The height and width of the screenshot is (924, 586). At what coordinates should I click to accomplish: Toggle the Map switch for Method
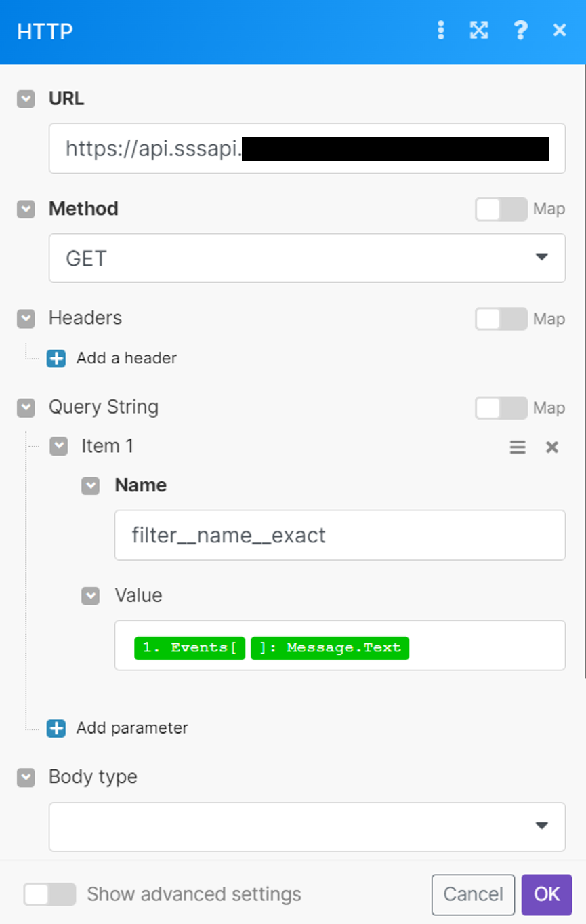pos(501,209)
